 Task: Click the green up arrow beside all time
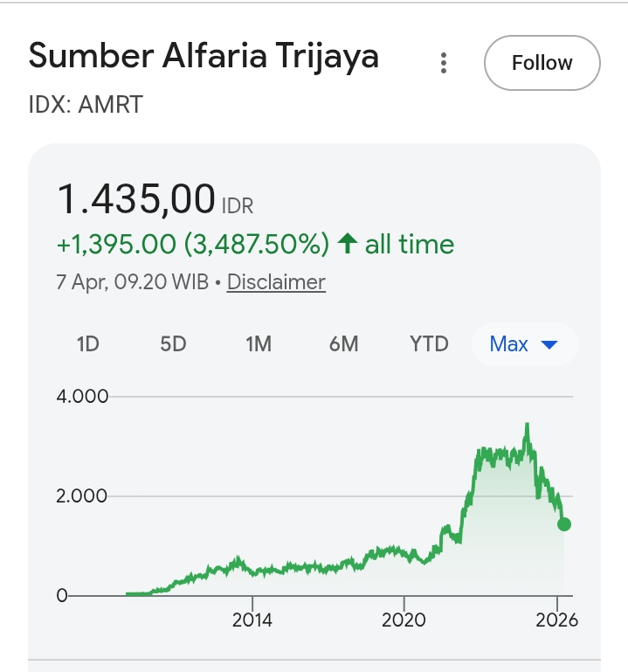347,244
